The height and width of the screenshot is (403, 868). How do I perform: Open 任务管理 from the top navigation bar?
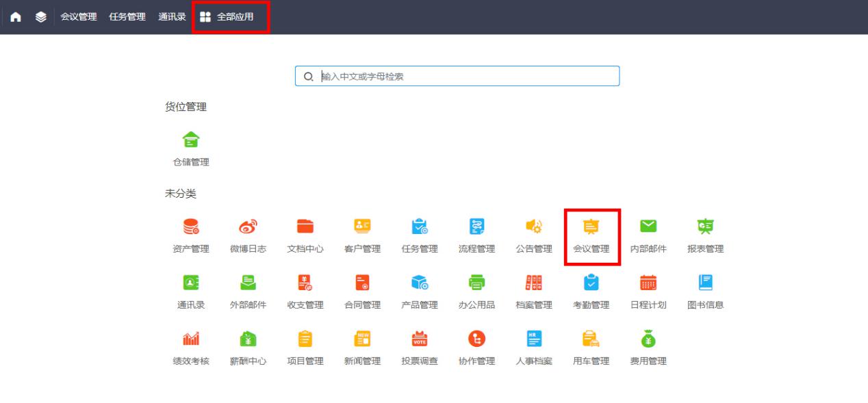[127, 17]
